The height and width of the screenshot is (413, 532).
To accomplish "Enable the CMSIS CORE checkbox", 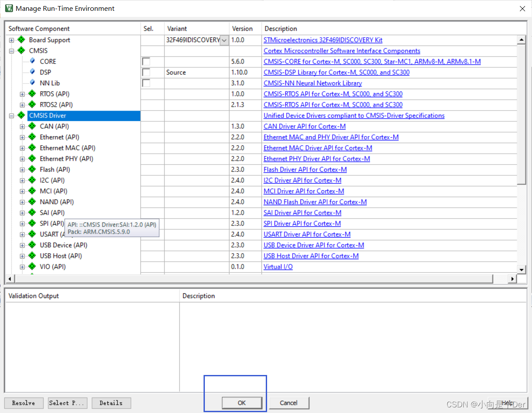I will click(146, 61).
